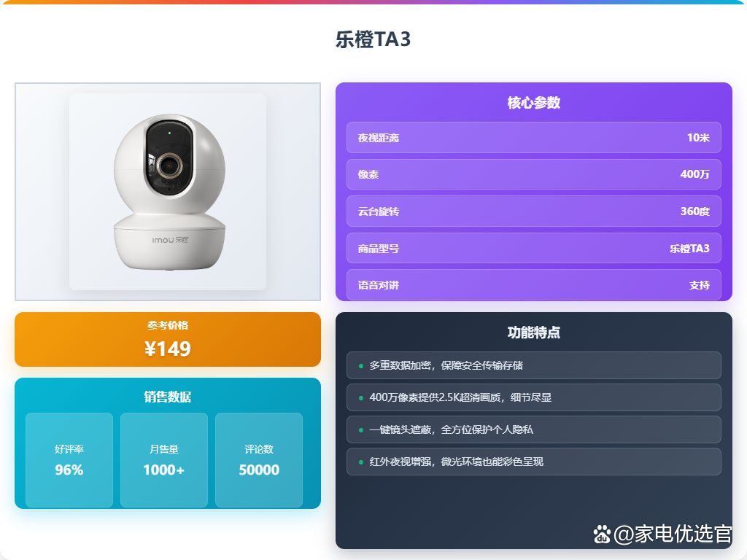Select the 商品型号 乐橙TA3 row

pos(533,248)
